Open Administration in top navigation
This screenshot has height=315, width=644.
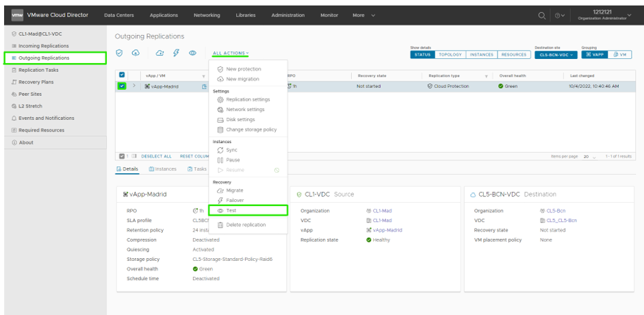tap(288, 15)
